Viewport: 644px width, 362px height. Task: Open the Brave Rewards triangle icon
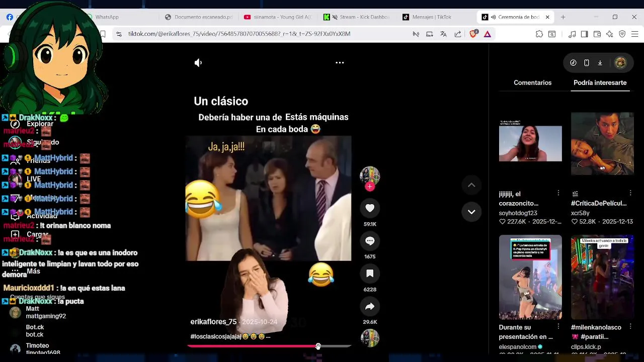point(488,34)
